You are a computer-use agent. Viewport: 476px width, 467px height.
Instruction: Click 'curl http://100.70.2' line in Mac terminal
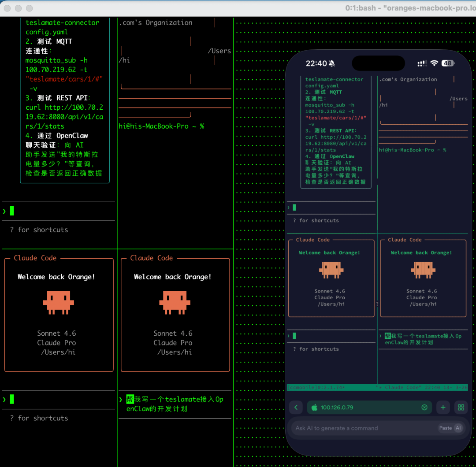[x=64, y=107]
